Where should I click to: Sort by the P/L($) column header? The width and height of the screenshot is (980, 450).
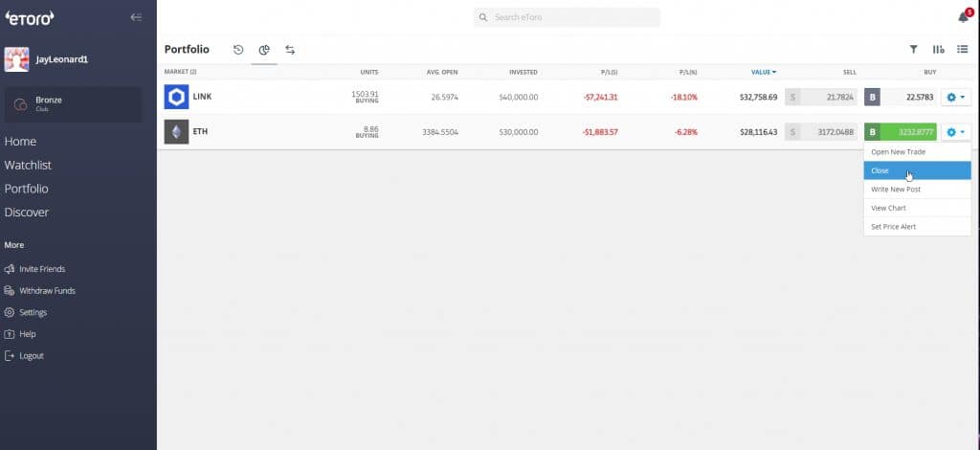[x=610, y=73]
